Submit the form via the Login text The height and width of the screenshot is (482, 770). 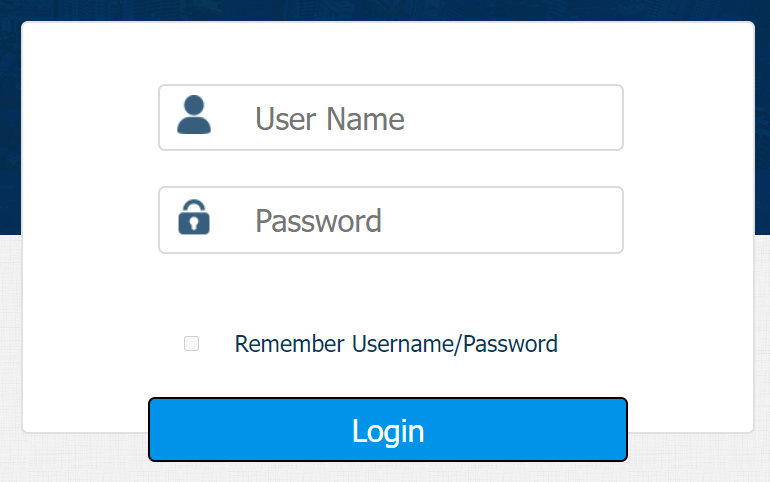point(388,431)
